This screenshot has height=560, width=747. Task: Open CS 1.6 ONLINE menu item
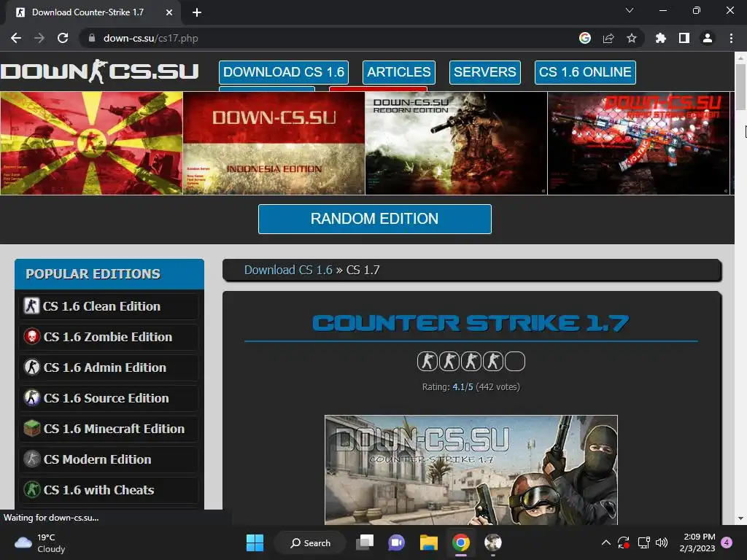click(585, 72)
